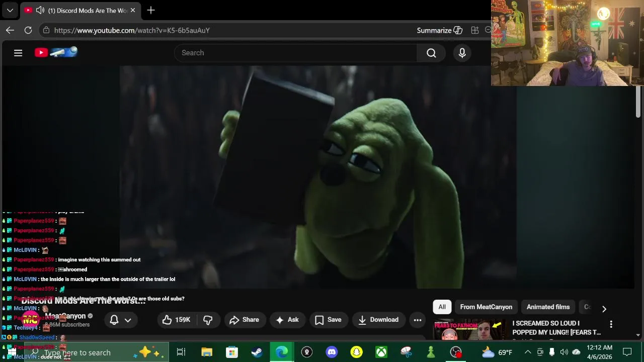Open weather widget showing 69°F
The width and height of the screenshot is (644, 362).
pos(497,352)
